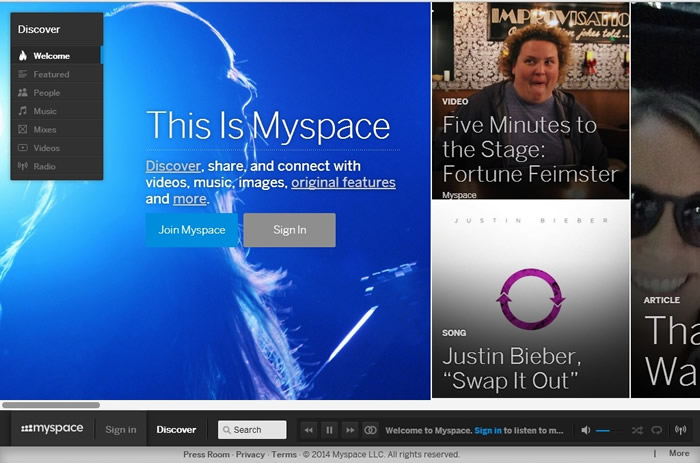Click the blue Join Myspace button
The width and height of the screenshot is (700, 463).
[x=191, y=230]
